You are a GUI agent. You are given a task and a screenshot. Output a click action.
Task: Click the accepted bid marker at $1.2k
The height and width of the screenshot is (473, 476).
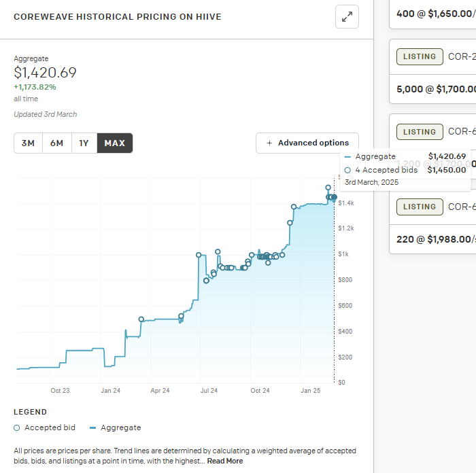290,223
